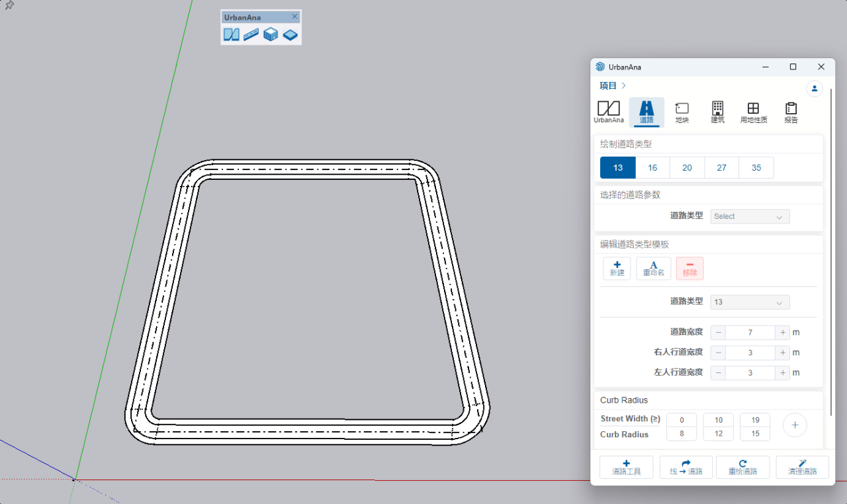Viewport: 847px width, 504px height.
Task: Open the road type dropdown showing 13
Action: pyautogui.click(x=750, y=302)
